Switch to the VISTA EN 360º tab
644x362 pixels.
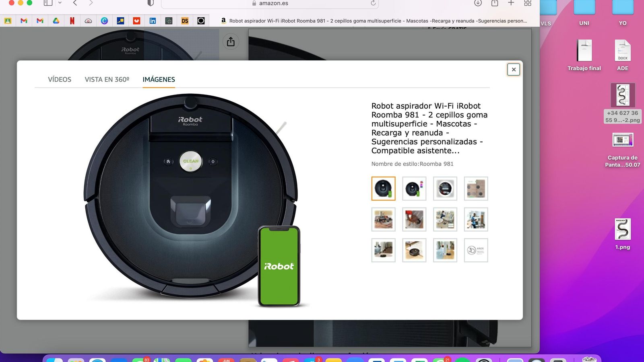pos(107,79)
